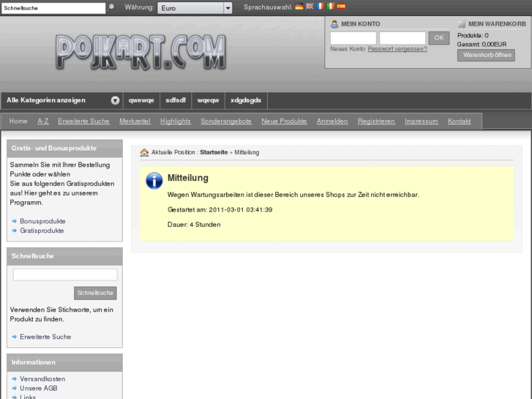
Task: Switch language with the Italian flag
Action: (x=331, y=6)
